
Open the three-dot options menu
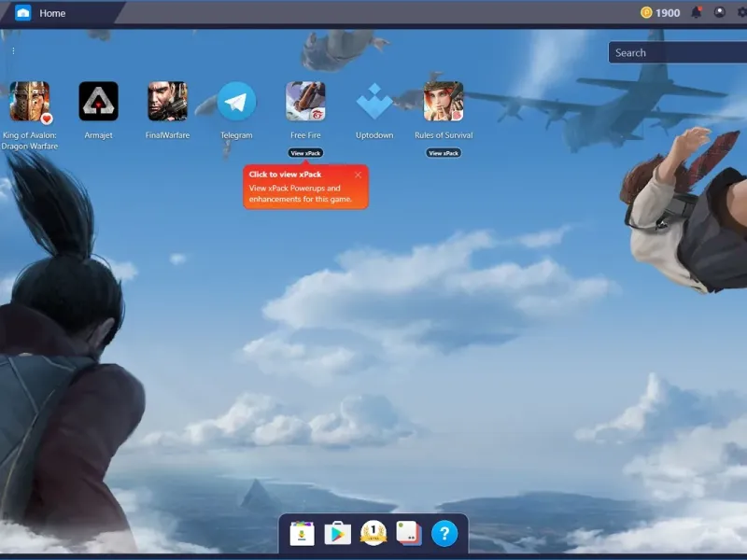click(x=13, y=50)
